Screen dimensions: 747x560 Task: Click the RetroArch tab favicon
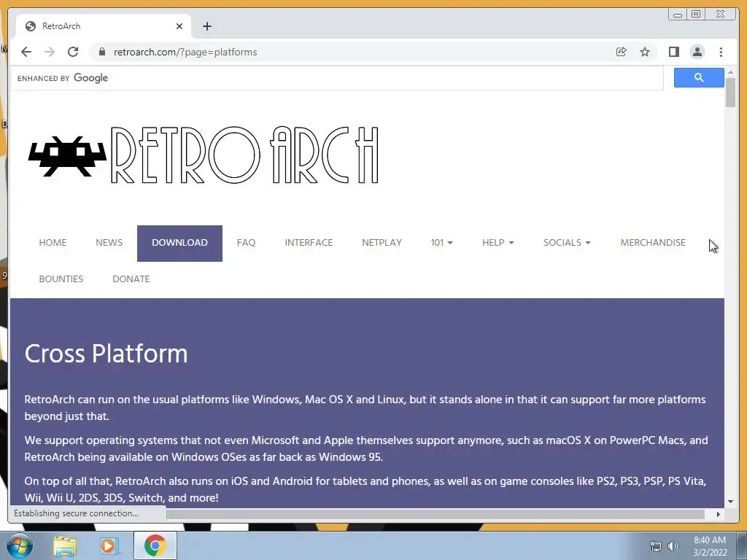31,26
